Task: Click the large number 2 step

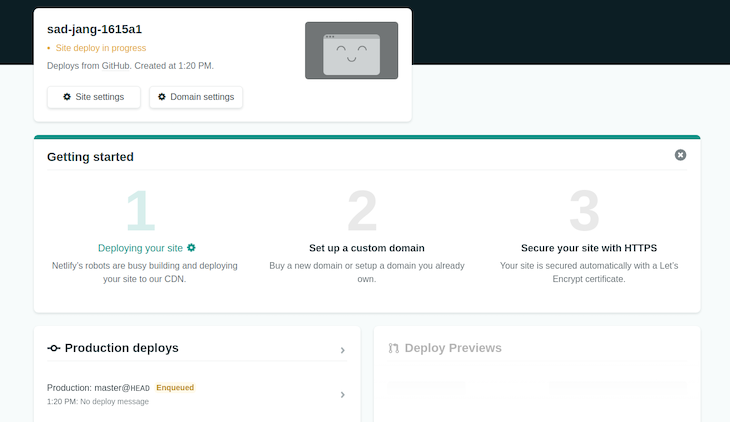Action: point(362,211)
